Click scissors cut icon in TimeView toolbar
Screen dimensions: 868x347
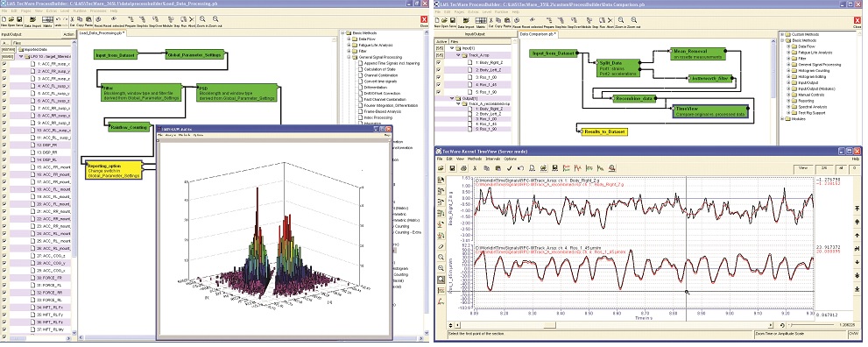475,167
